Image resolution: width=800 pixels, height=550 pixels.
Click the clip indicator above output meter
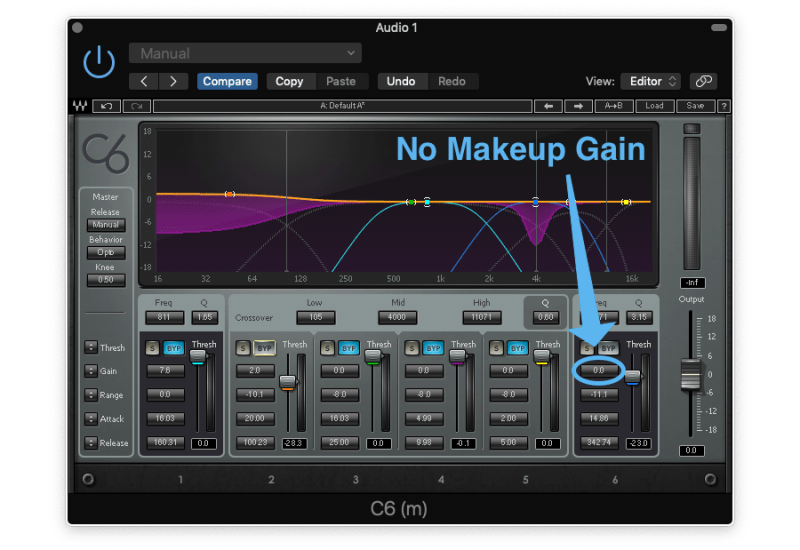(692, 129)
